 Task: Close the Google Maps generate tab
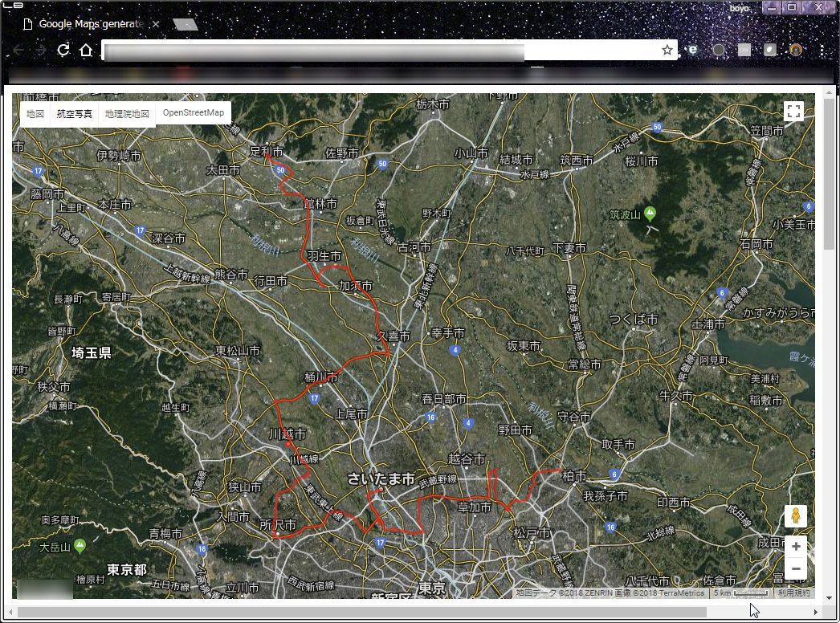coord(155,24)
